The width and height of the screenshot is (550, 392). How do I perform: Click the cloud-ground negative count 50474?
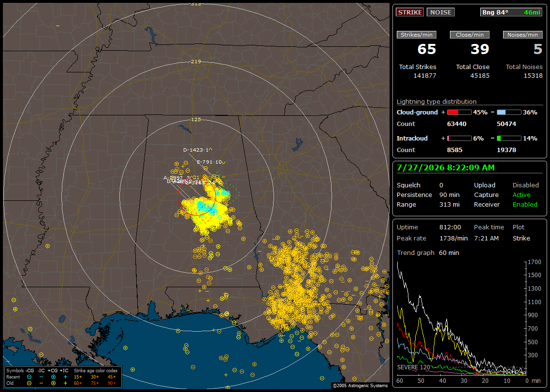(507, 124)
